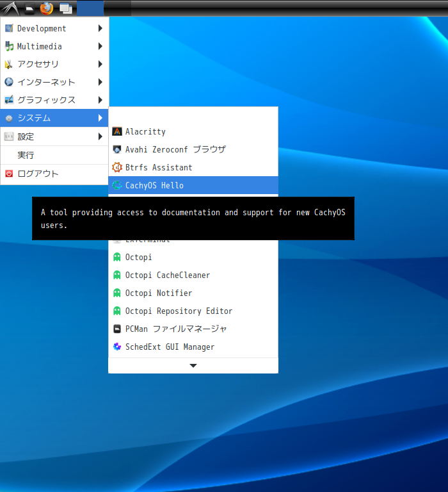Launch Firefox from the panel
Viewport: 448px width, 492px height.
47,8
